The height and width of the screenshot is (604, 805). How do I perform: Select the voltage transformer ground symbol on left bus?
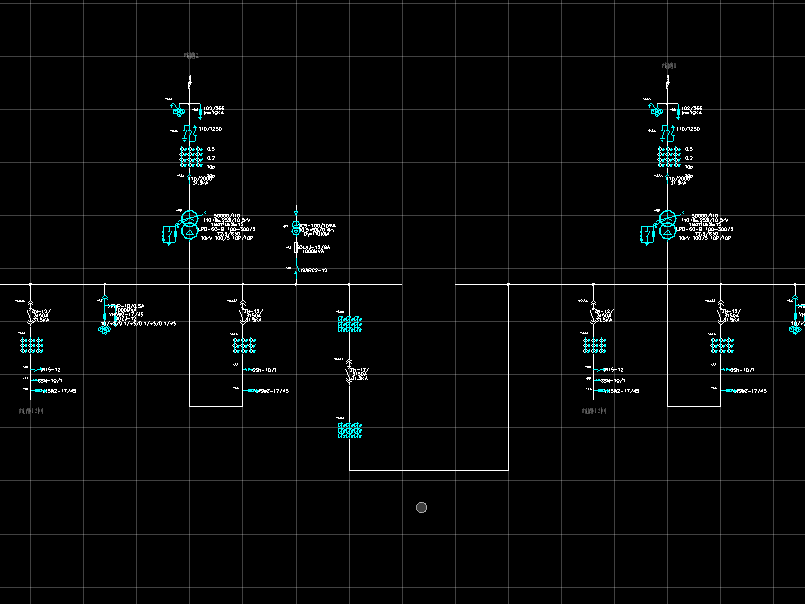pyautogui.click(x=103, y=329)
